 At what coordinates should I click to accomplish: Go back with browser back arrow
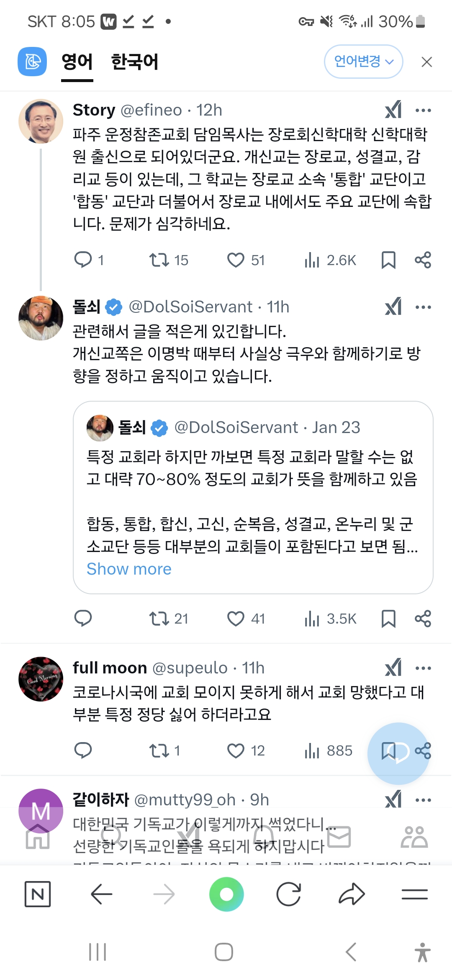[x=102, y=894]
